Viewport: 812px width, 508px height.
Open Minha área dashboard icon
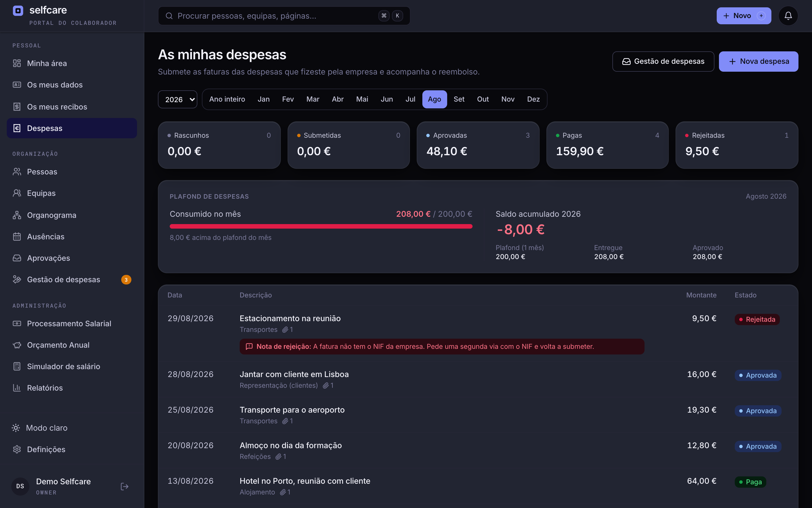[x=17, y=63]
